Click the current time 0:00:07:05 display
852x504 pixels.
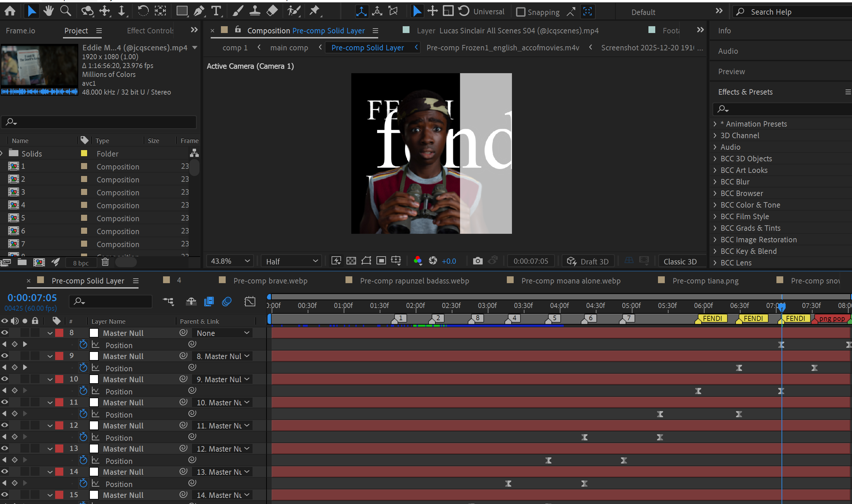32,298
